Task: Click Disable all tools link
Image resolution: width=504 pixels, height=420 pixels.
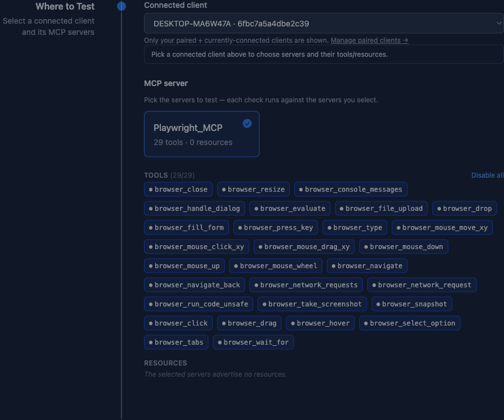Action: [x=487, y=175]
